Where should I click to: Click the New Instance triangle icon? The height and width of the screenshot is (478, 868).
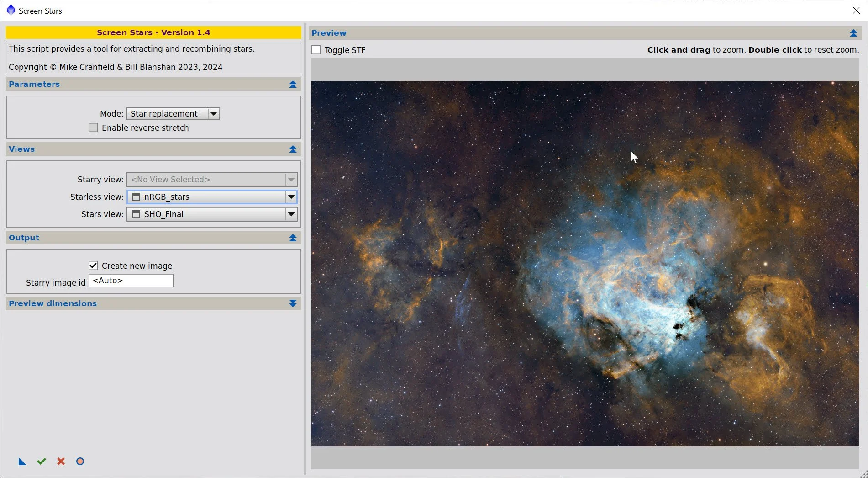click(22, 462)
